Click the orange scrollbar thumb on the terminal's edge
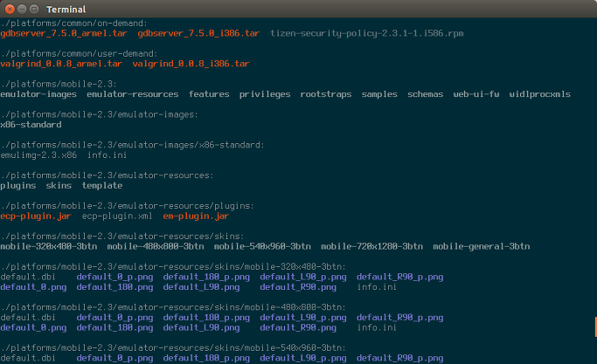Image resolution: width=597 pixels, height=364 pixels. [595, 326]
